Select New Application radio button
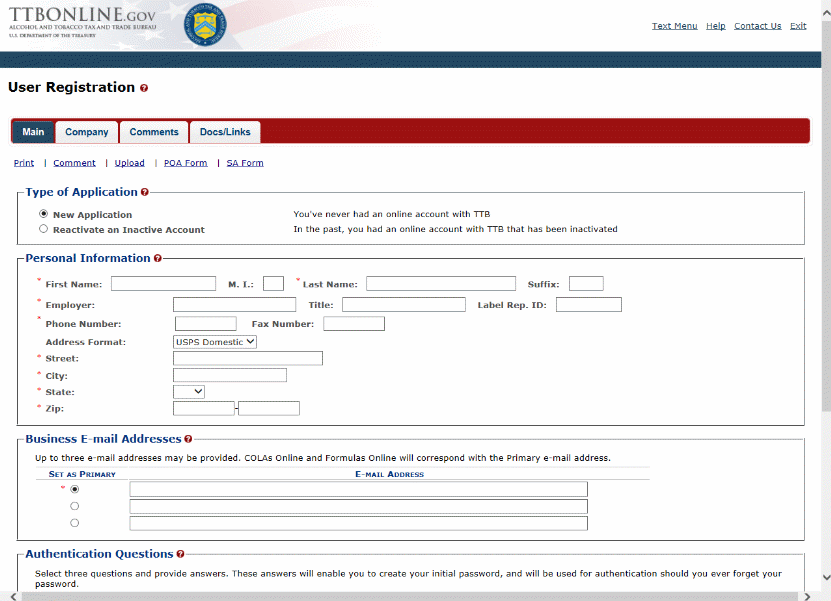The height and width of the screenshot is (601, 831). tap(43, 214)
